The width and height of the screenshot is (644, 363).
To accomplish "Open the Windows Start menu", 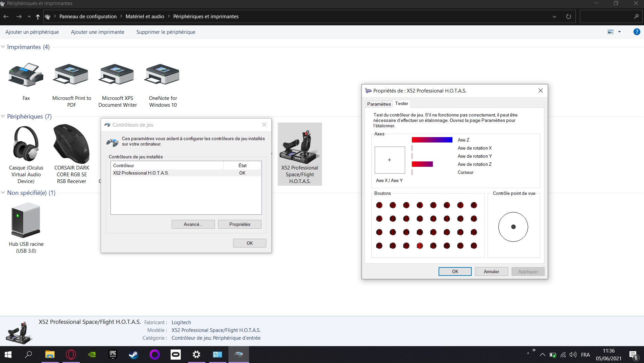I will (x=8, y=355).
